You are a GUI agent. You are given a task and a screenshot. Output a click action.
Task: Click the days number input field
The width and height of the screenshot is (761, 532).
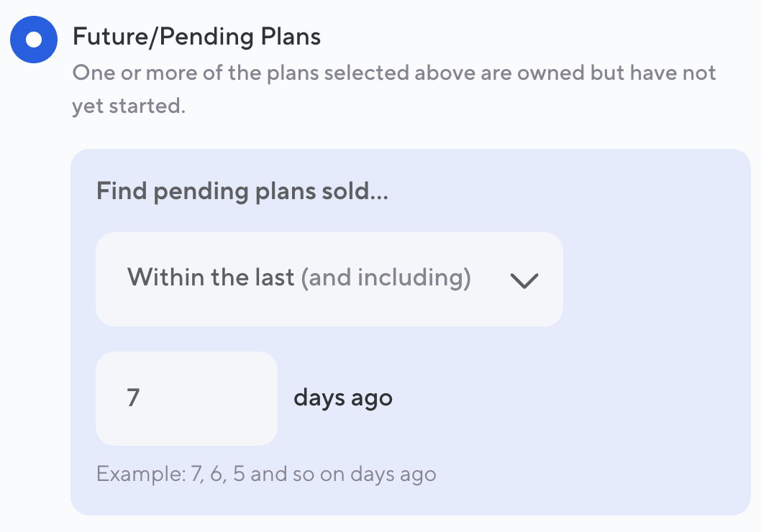186,398
